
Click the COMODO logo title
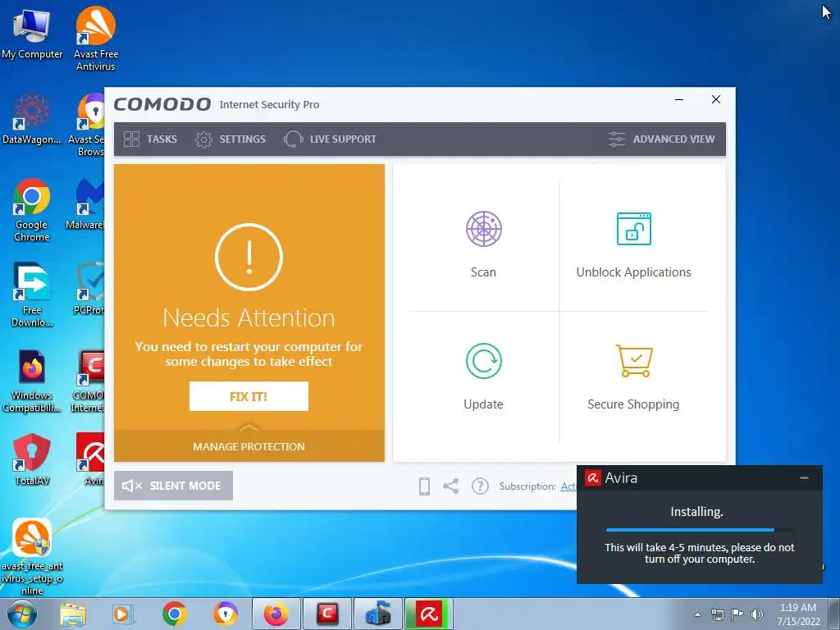pos(162,104)
